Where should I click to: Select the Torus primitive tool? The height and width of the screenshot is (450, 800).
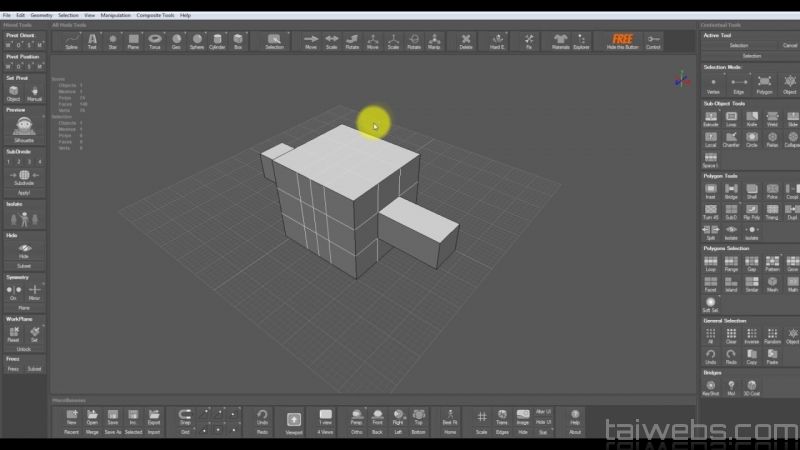pos(155,40)
